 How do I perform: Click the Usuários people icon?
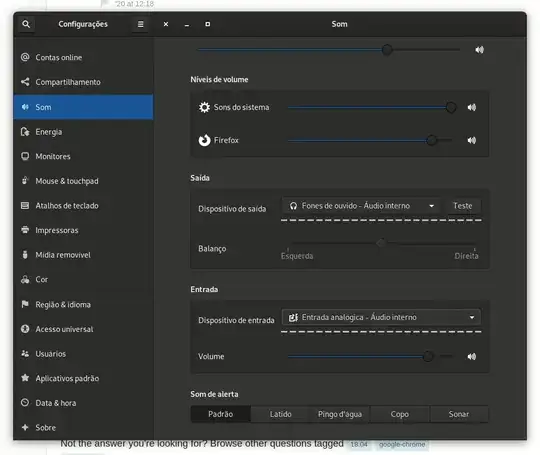pyautogui.click(x=25, y=354)
